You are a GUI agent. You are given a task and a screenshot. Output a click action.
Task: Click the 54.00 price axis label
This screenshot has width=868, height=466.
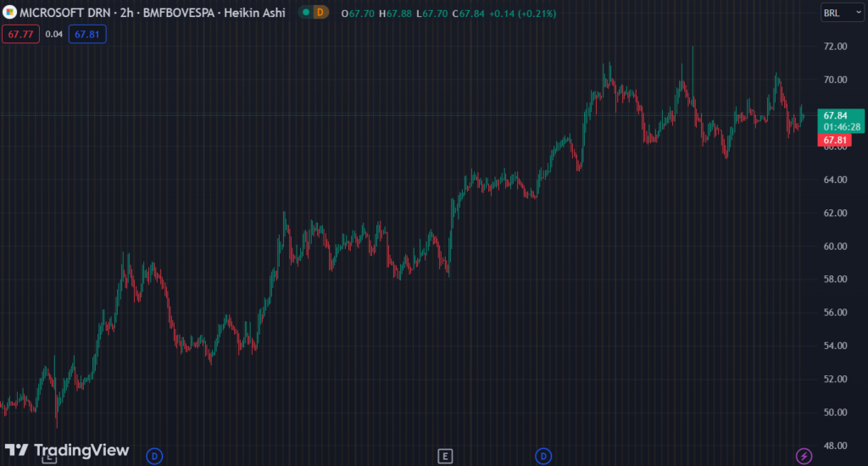(835, 346)
